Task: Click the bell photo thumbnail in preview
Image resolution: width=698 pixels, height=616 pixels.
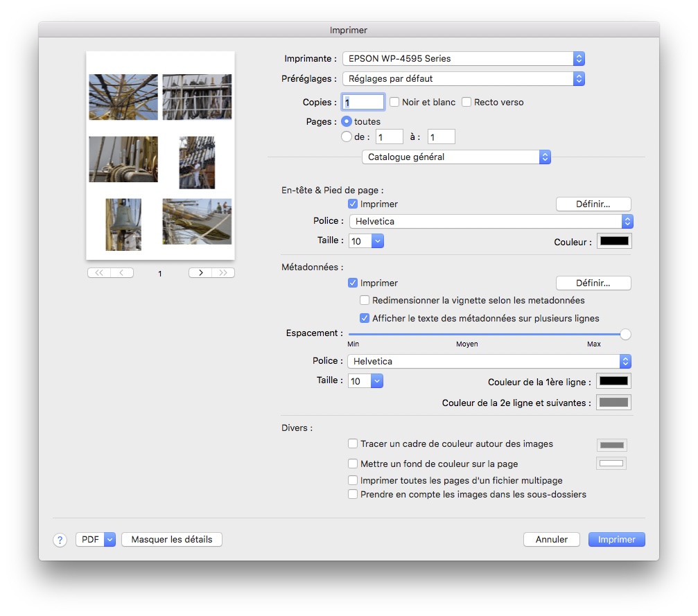Action: coord(123,224)
